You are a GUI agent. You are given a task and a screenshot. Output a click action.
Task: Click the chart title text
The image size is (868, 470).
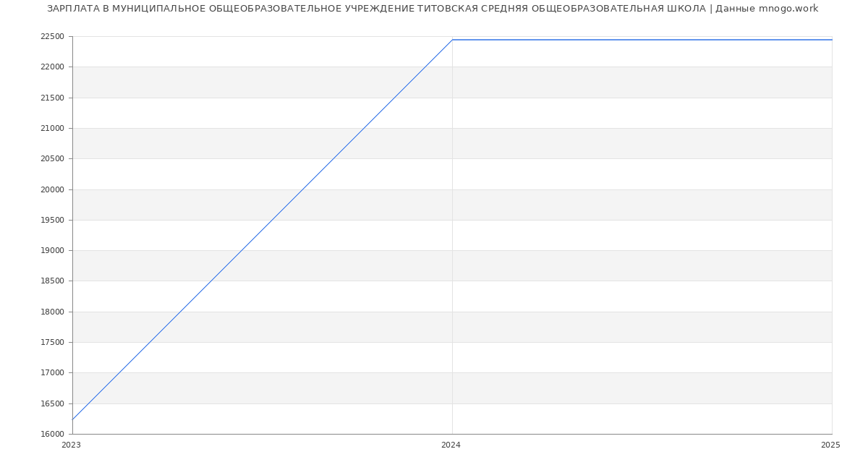pos(433,9)
